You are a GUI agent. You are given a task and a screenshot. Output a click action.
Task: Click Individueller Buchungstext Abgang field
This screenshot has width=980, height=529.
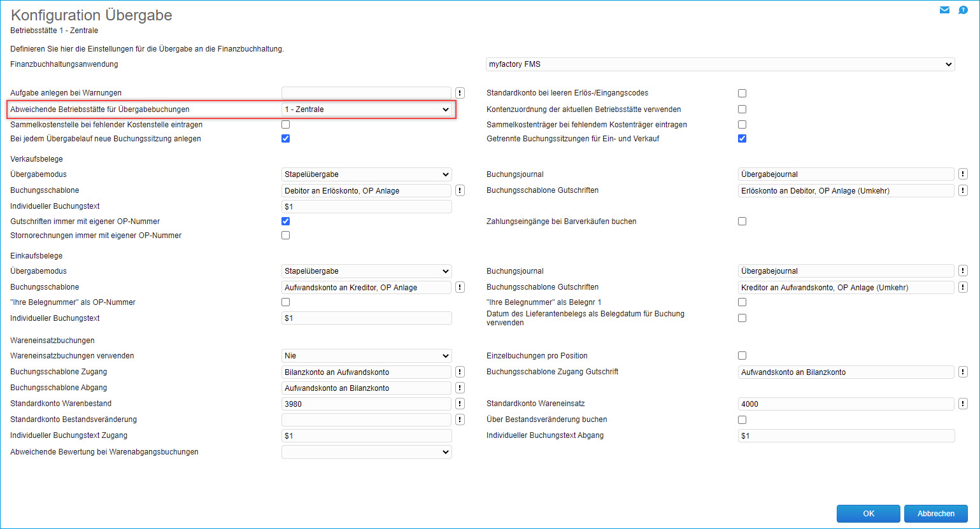coord(846,435)
